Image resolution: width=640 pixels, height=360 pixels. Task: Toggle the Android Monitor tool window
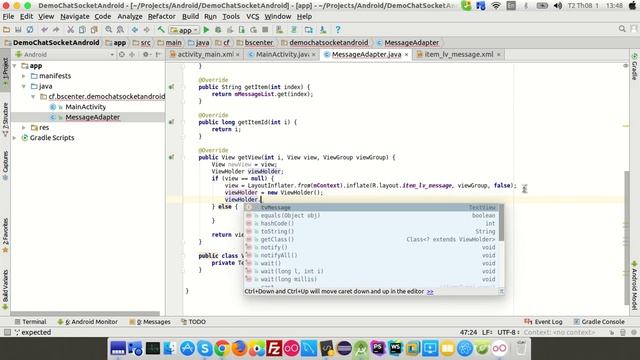(x=87, y=322)
